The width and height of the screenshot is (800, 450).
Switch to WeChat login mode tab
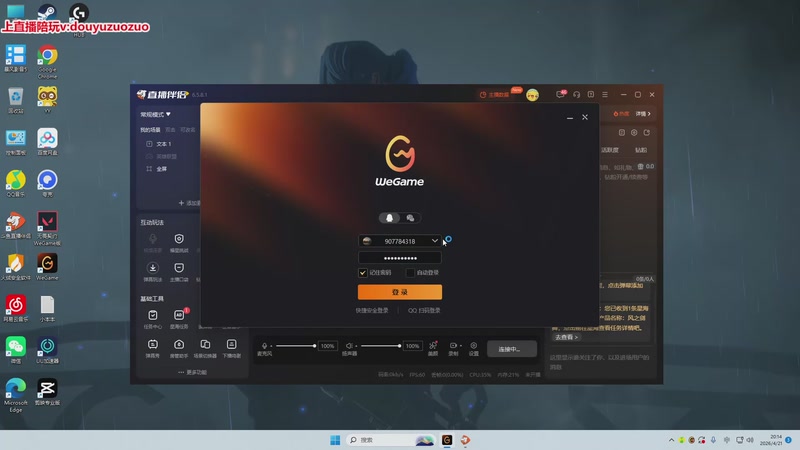pyautogui.click(x=410, y=218)
